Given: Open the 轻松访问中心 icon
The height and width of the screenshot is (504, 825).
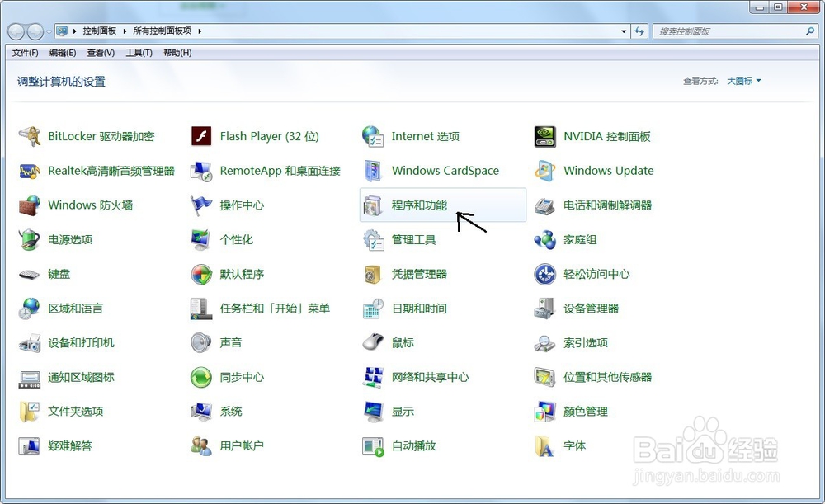Looking at the screenshot, I should 544,274.
